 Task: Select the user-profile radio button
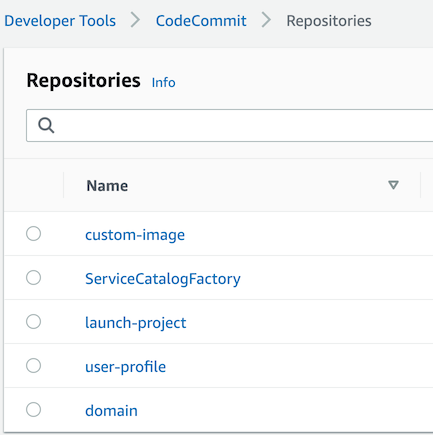(34, 366)
